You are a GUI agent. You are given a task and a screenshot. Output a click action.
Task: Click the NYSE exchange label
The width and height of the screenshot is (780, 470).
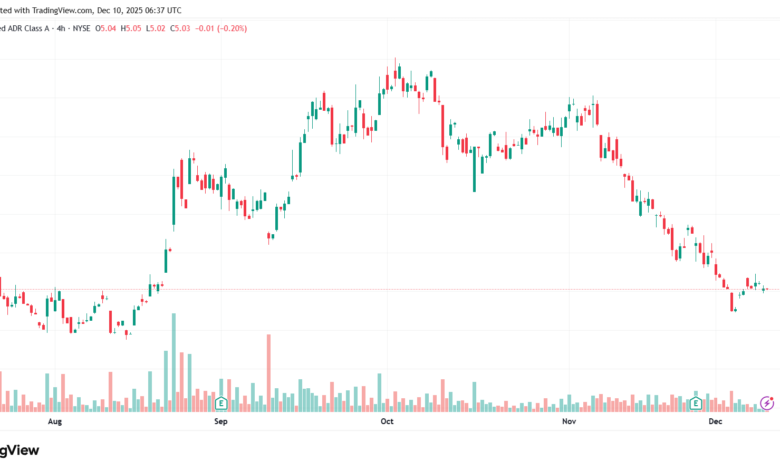(82, 28)
